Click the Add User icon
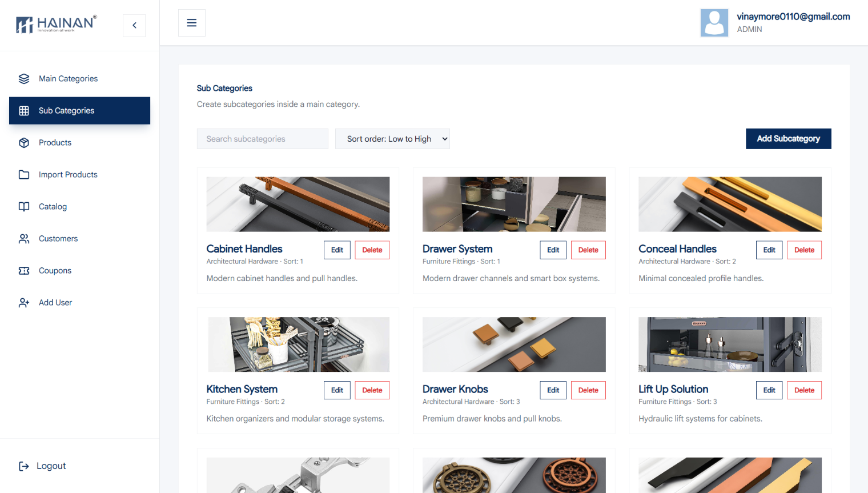 [x=24, y=303]
